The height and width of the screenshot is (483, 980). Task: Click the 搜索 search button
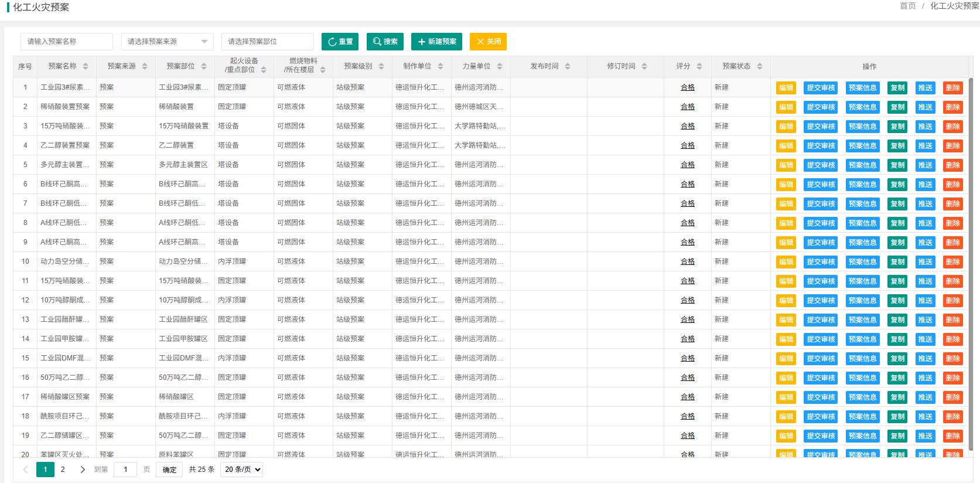[385, 42]
